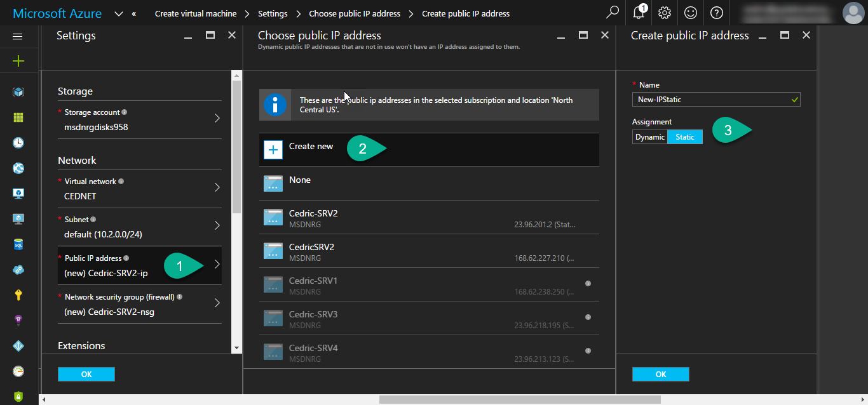Expand the Public IP address setting
Image resolution: width=868 pixels, height=405 pixels.
point(140,265)
